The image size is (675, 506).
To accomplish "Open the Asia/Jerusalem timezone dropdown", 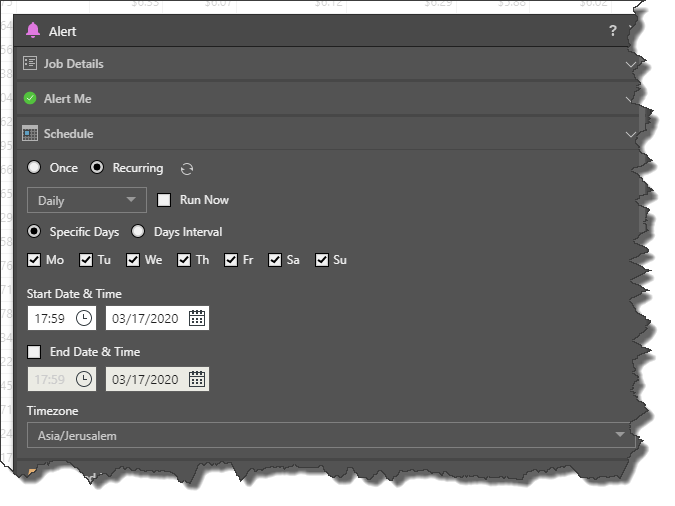I will coord(330,435).
